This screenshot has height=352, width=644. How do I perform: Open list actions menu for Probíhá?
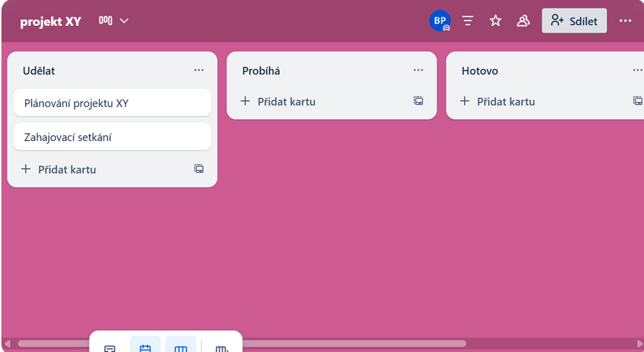pyautogui.click(x=418, y=70)
